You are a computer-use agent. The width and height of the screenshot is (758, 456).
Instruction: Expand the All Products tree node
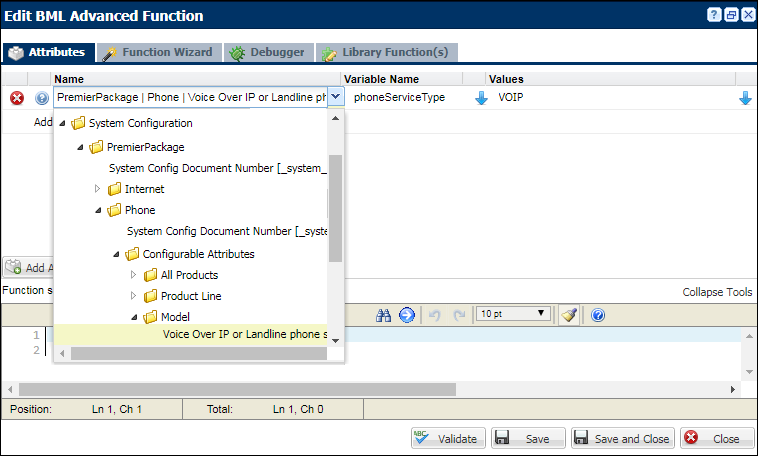133,275
